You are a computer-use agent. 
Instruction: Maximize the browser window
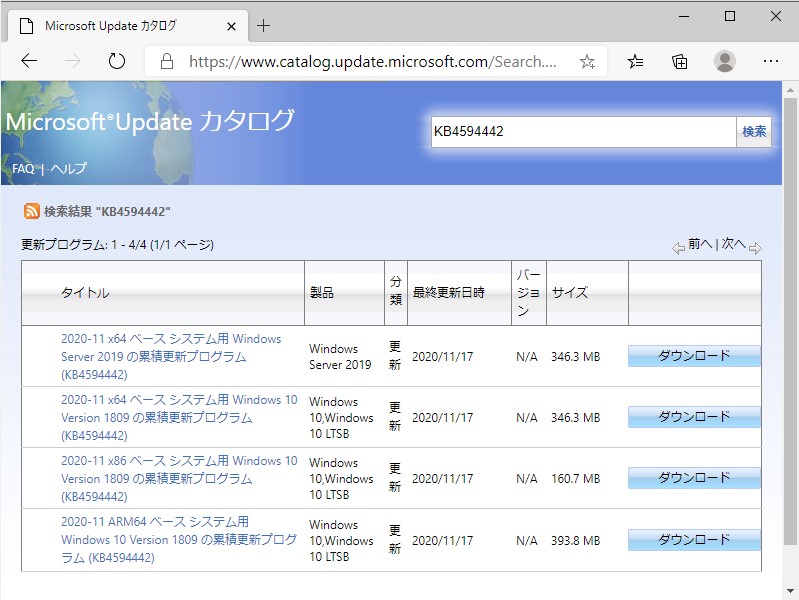pos(730,16)
